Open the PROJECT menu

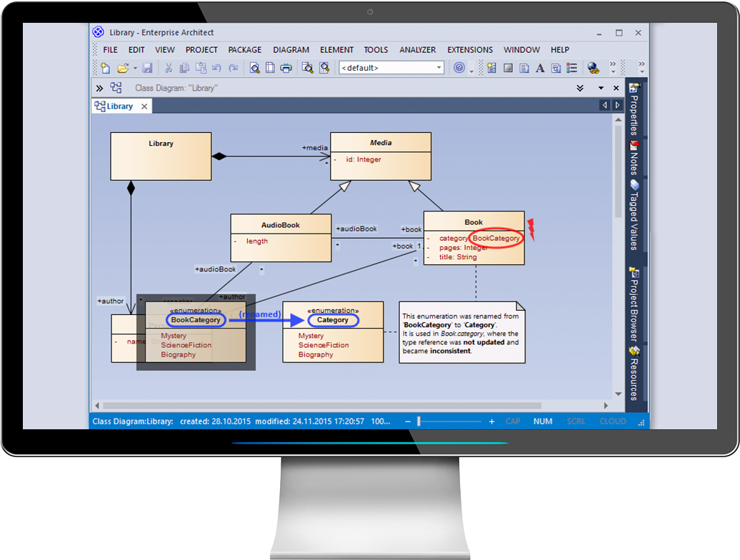point(201,49)
